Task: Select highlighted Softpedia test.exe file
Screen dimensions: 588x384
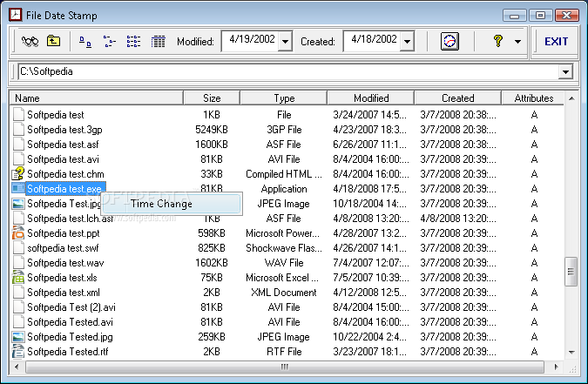Action: [x=64, y=189]
